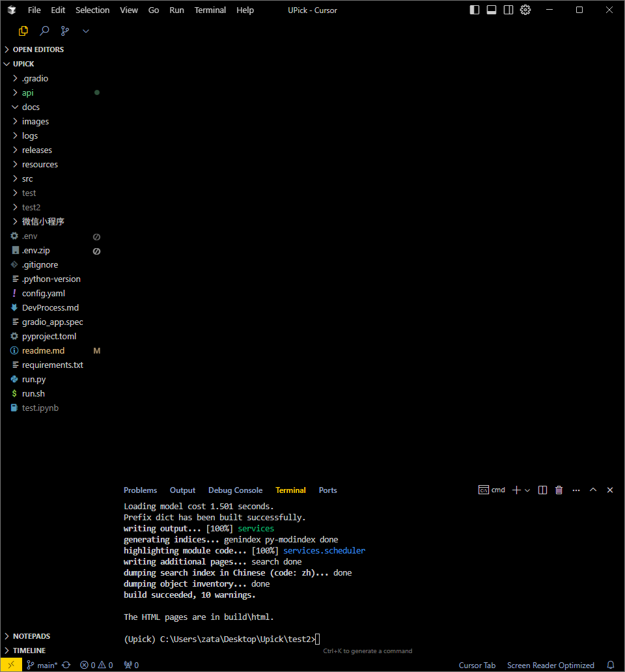Open DevProcess.md file
Screen dimensions: 625x672
coord(52,307)
